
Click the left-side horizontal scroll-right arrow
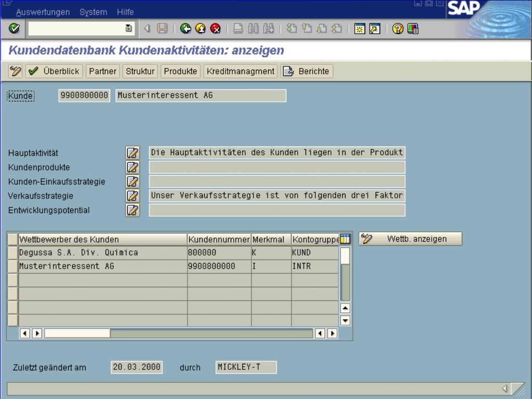37,333
